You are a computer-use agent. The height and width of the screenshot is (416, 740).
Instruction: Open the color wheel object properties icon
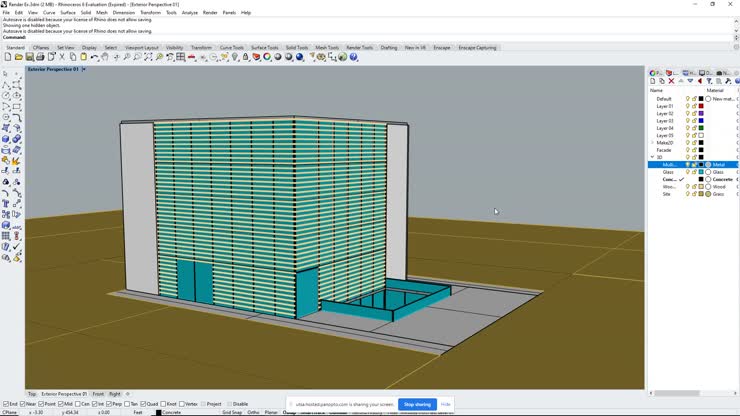(267, 57)
